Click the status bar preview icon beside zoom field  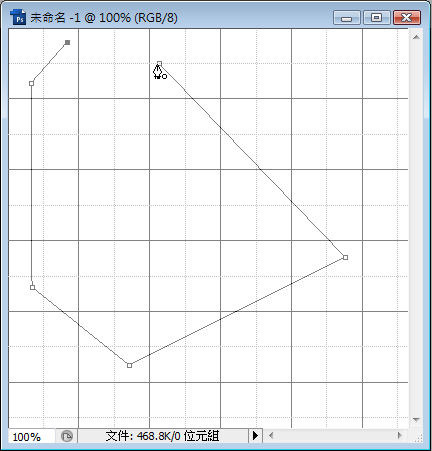coord(67,436)
